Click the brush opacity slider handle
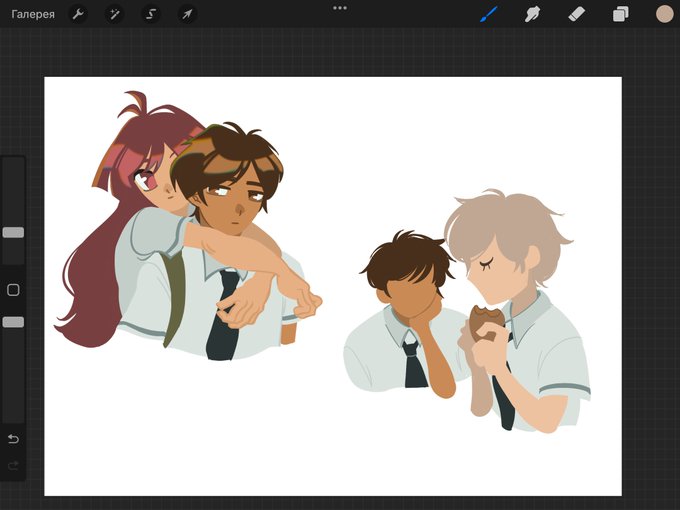 (x=13, y=322)
